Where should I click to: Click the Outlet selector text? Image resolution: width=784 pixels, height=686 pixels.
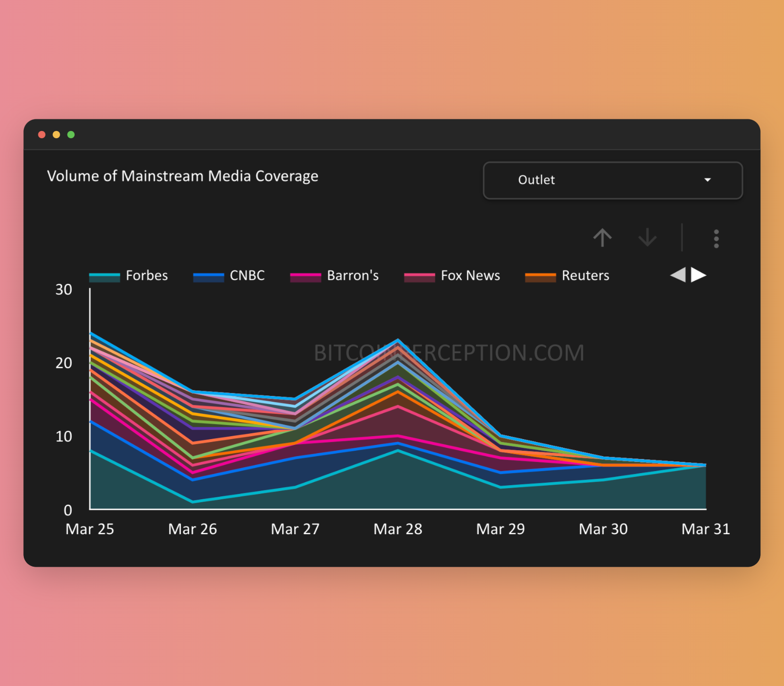point(536,180)
